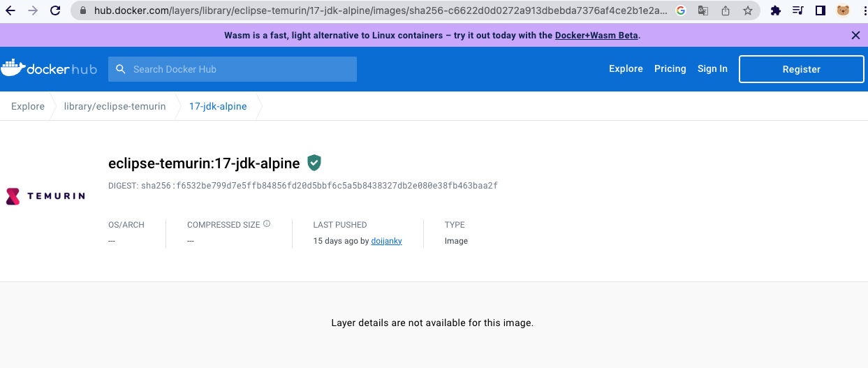Screen dimensions: 868x368
Task: Open library/eclipse-temurin breadcrumb
Action: click(115, 106)
